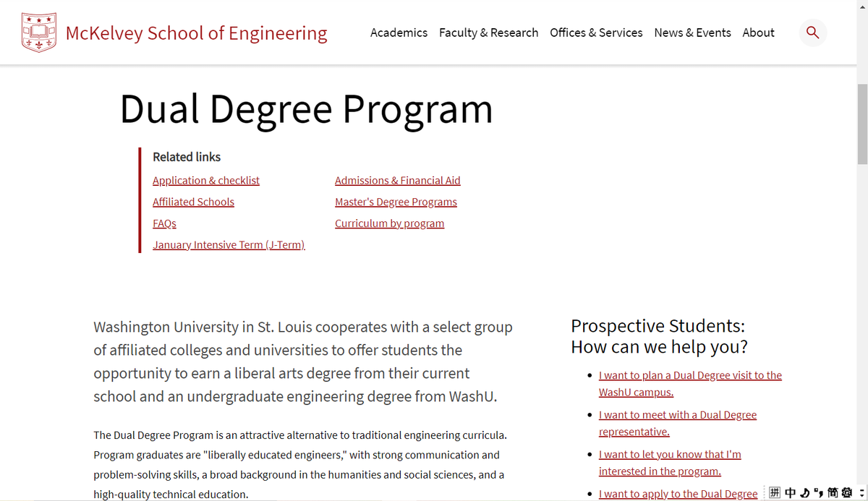Expand the News & Events menu
The width and height of the screenshot is (868, 501).
click(692, 33)
